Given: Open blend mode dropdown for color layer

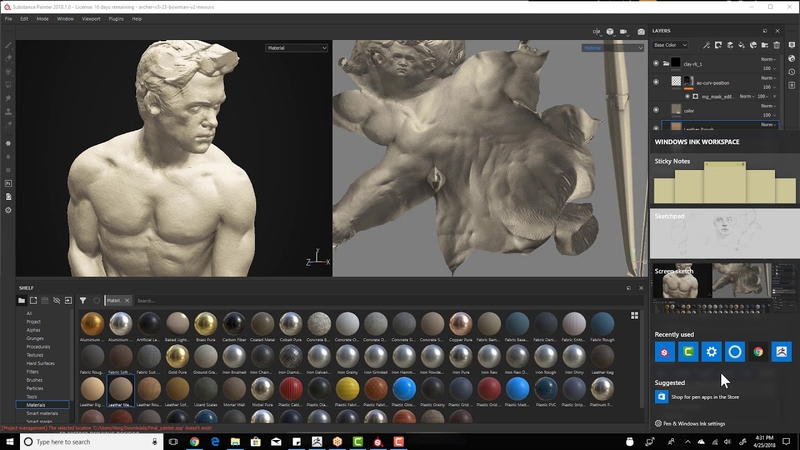Looking at the screenshot, I should (x=768, y=106).
